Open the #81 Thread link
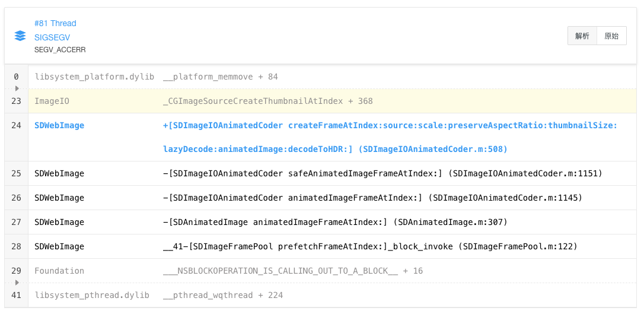Screen dimensions: 644x317 55,23
